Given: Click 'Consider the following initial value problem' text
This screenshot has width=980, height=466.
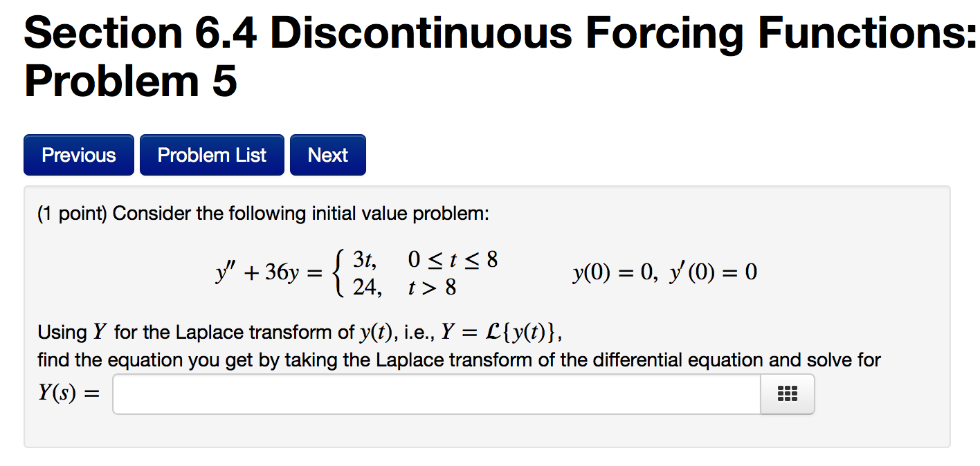Looking at the screenshot, I should [301, 214].
